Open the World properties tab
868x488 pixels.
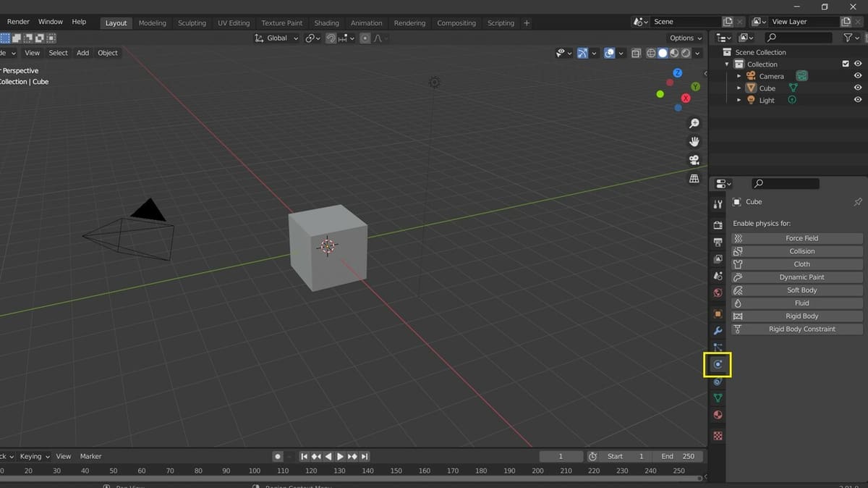(718, 293)
